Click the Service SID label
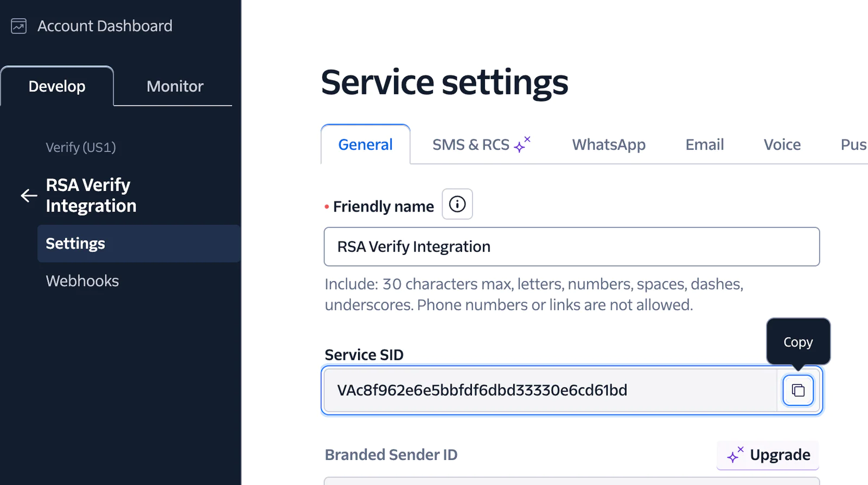Image resolution: width=868 pixels, height=485 pixels. tap(364, 355)
